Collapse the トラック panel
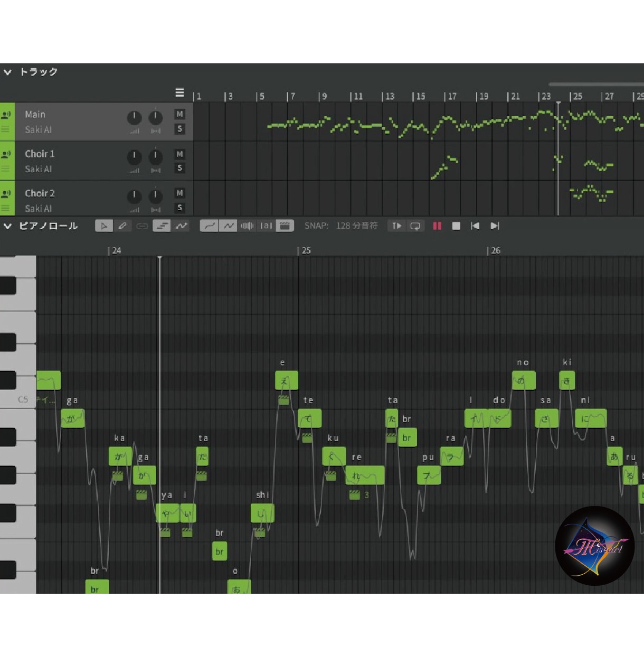 tap(8, 72)
